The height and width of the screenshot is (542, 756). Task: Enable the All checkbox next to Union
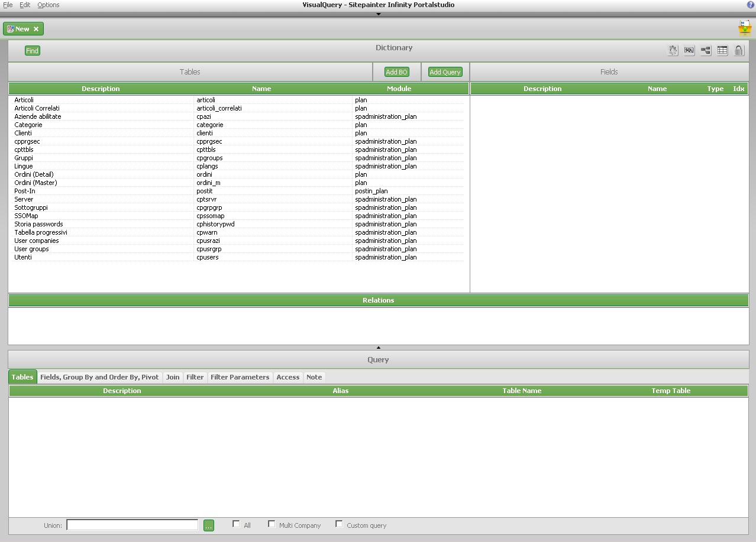coord(236,524)
